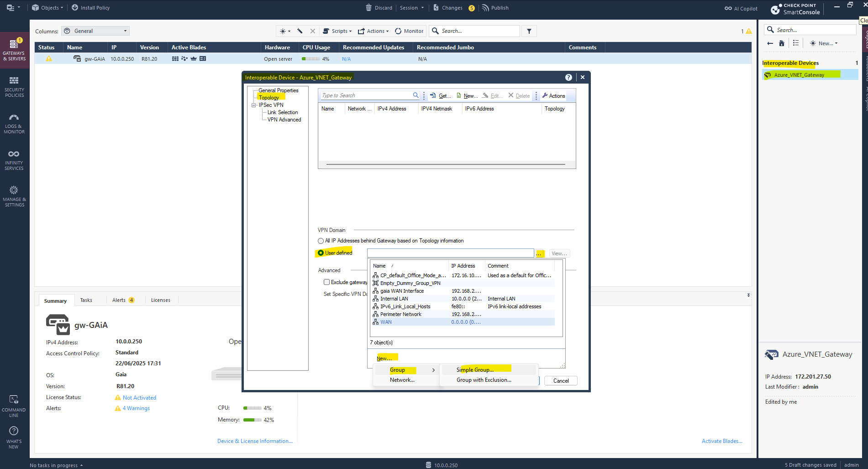
Task: Click New... in the object picker
Action: 384,358
